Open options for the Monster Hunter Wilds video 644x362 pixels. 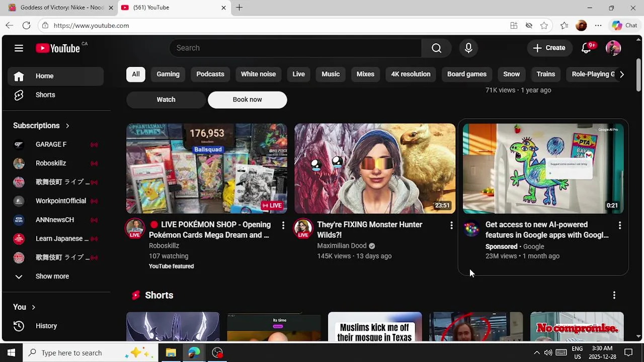pos(451,226)
